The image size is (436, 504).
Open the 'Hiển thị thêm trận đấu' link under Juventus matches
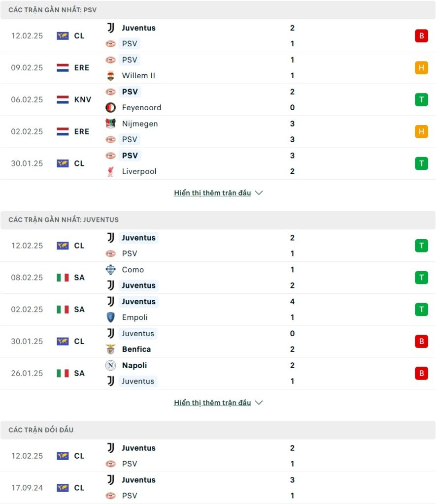(x=212, y=403)
